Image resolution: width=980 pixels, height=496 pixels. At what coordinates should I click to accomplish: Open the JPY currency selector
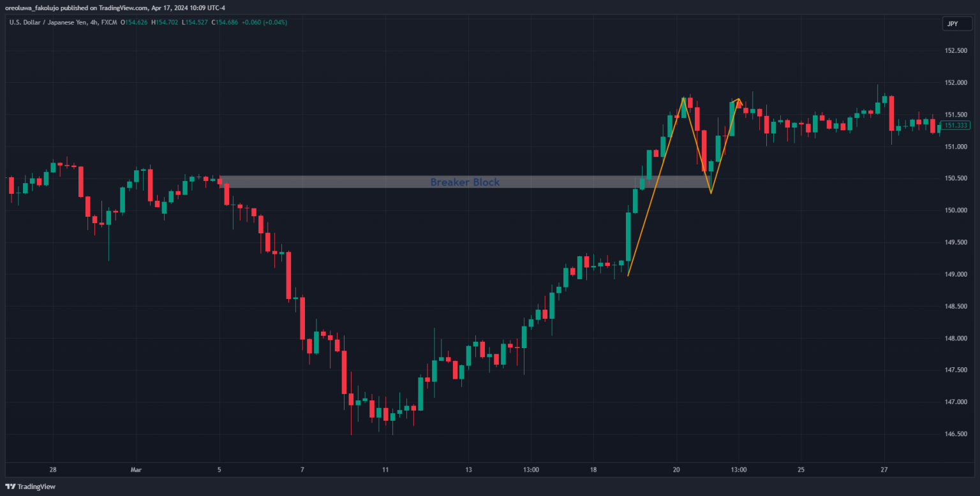[952, 24]
